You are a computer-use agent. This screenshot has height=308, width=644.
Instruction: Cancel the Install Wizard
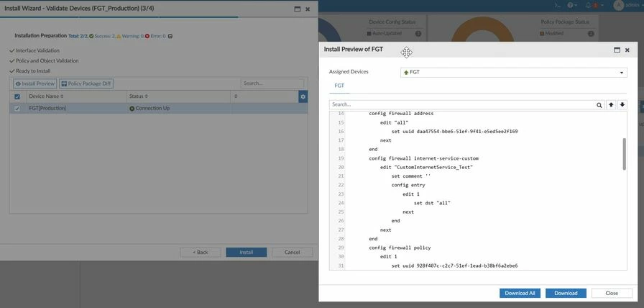tap(292, 252)
